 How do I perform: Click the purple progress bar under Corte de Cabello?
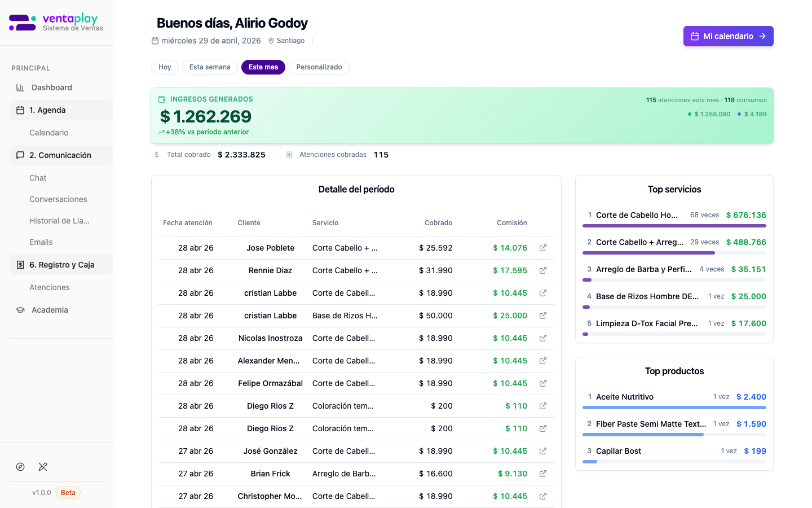tap(674, 225)
